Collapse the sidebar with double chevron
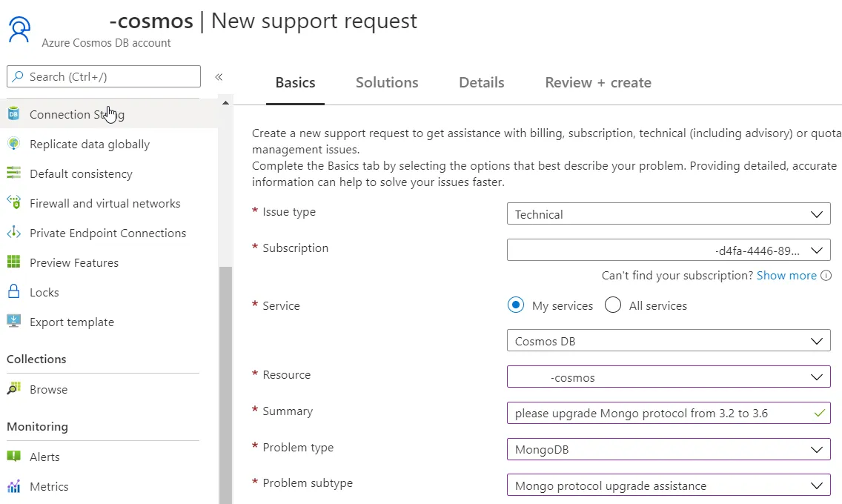Screen dimensions: 842x504 (219, 77)
